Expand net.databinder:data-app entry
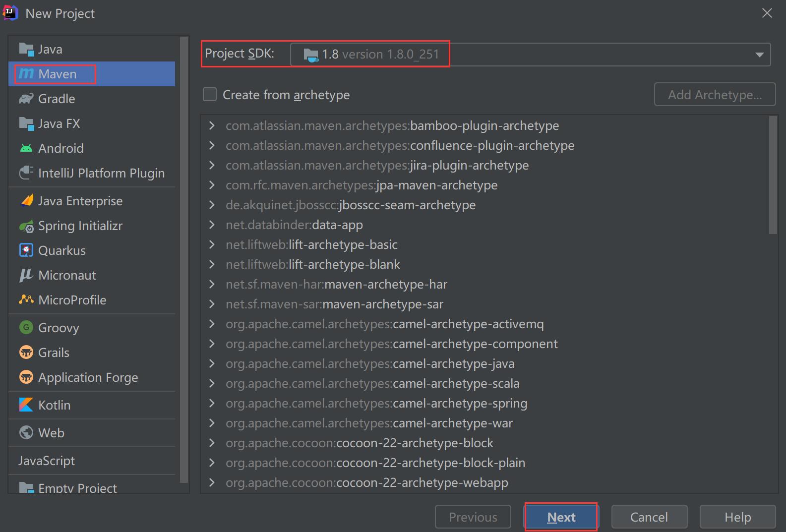Image resolution: width=786 pixels, height=532 pixels. click(x=212, y=225)
